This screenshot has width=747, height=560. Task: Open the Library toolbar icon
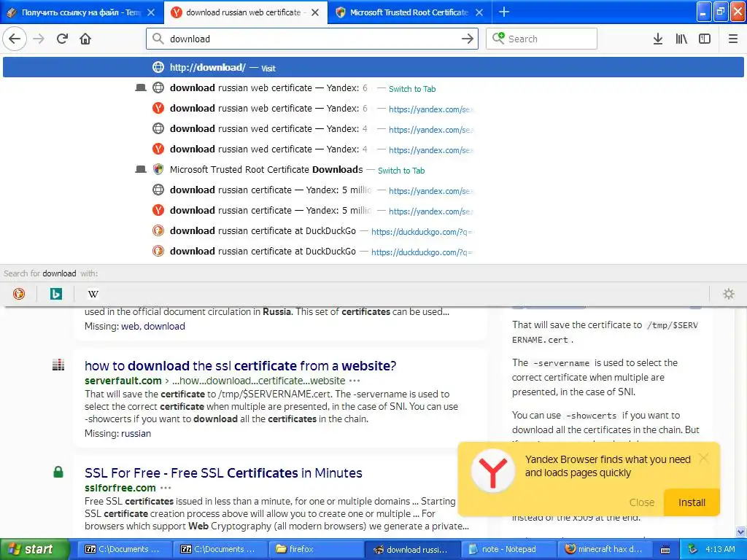[681, 39]
